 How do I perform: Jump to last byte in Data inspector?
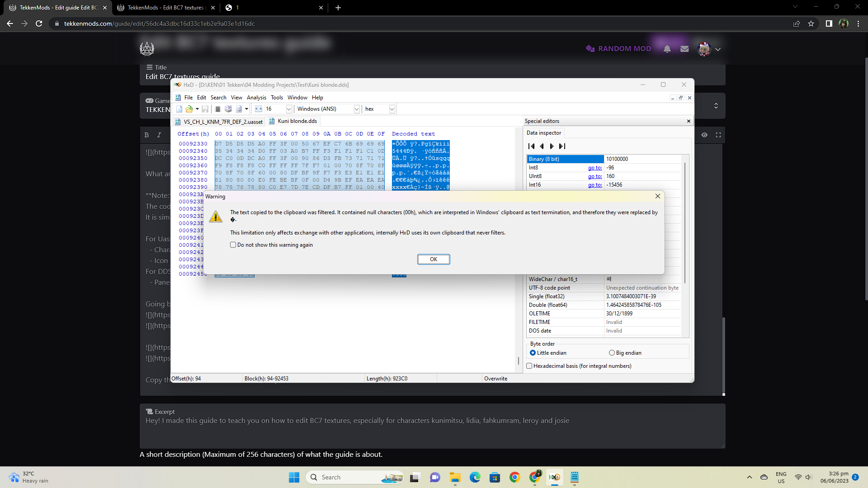click(x=562, y=146)
